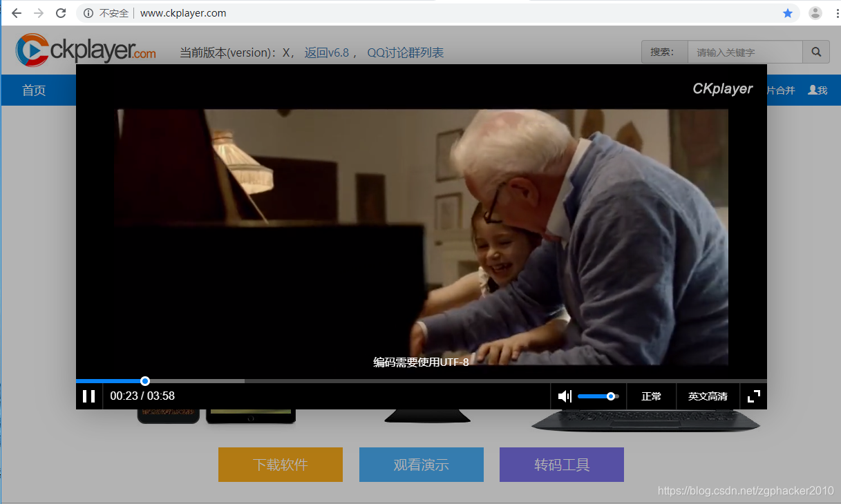The width and height of the screenshot is (841, 504).
Task: Open the QQ讨论群列表 link
Action: tap(406, 52)
